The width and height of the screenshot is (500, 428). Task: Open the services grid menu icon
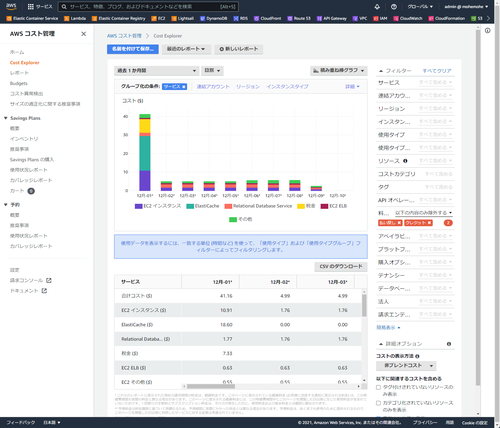(30, 7)
